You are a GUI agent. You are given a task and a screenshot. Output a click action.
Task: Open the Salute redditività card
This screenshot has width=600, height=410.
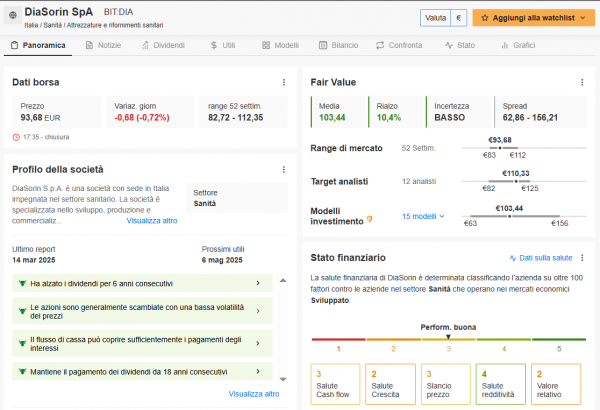[x=501, y=384]
